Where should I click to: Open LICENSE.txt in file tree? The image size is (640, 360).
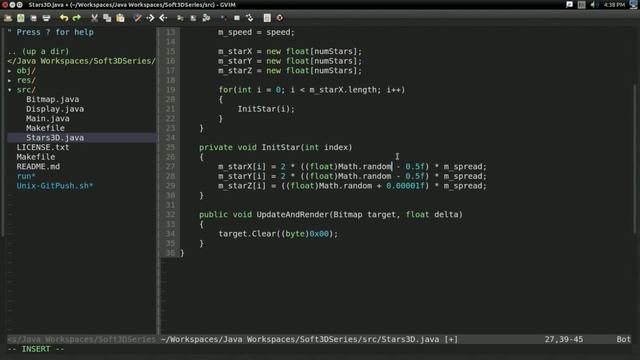pos(43,147)
